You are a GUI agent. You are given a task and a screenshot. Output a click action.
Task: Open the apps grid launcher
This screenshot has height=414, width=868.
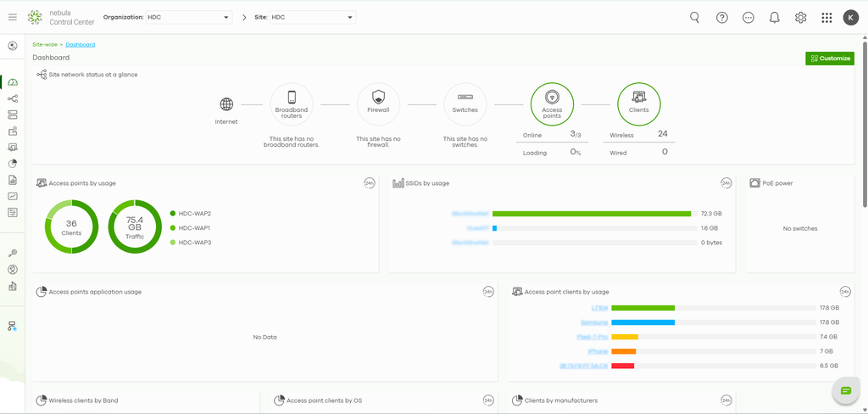(x=826, y=18)
